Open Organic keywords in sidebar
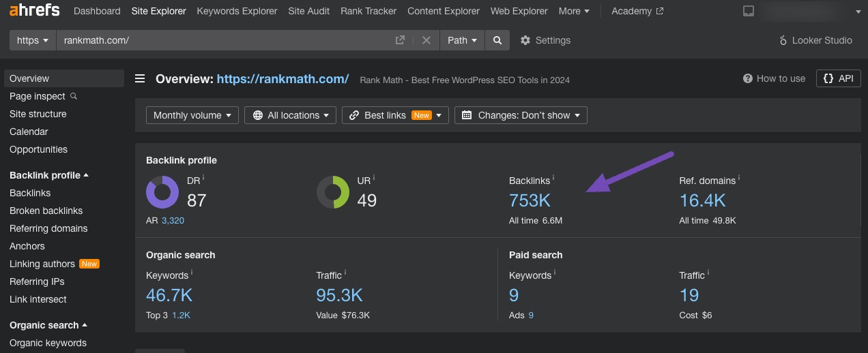 pyautogui.click(x=48, y=343)
